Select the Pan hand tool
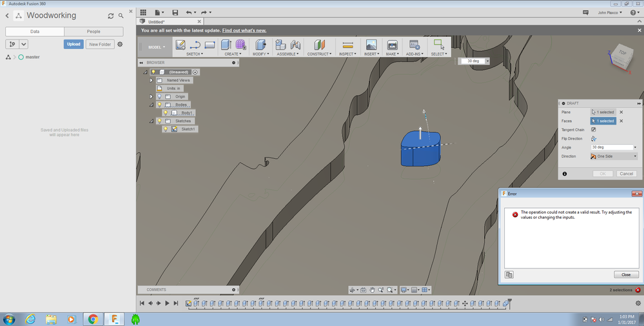 tap(372, 290)
